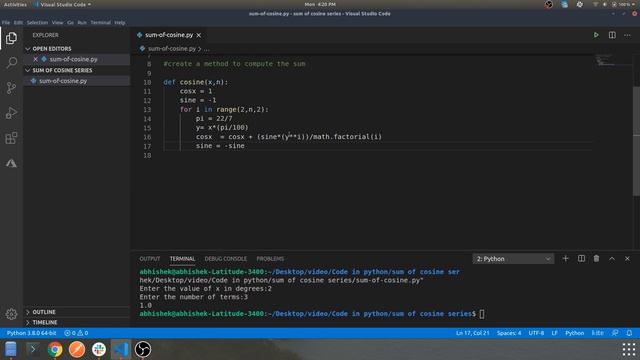Open notifications bell in status bar
The image size is (640, 360).
click(629, 333)
